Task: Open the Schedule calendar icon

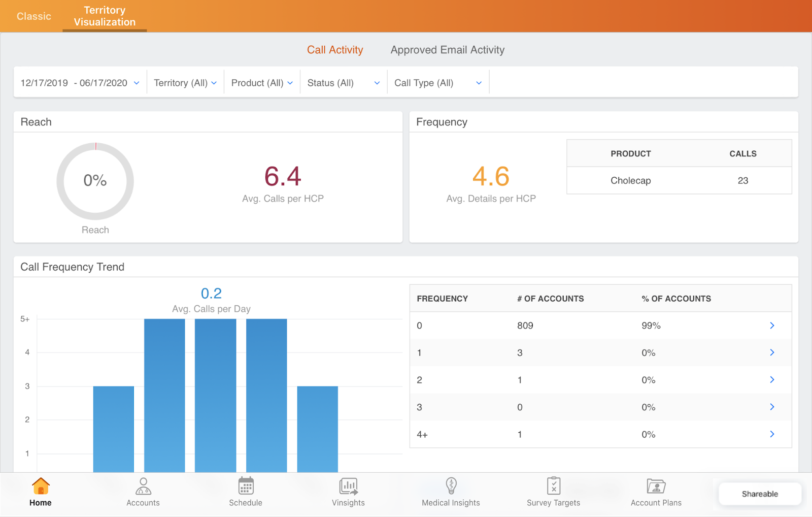Action: coord(246,487)
